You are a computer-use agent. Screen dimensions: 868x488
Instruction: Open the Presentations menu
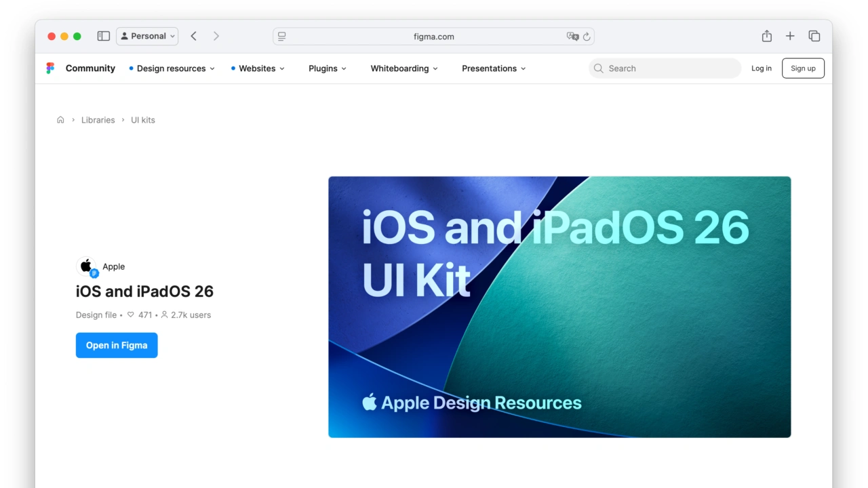[x=494, y=68]
